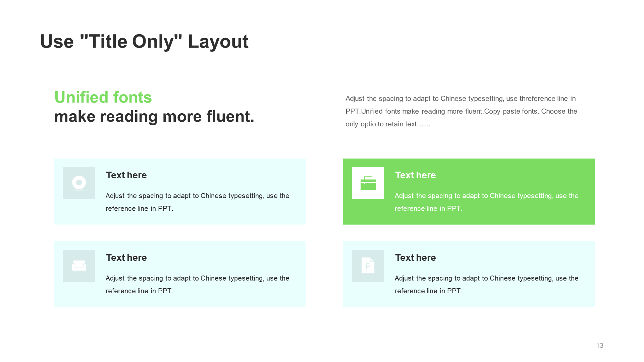Select 'Text here' heading beside webcam icon
The width and height of the screenshot is (644, 362).
(126, 175)
